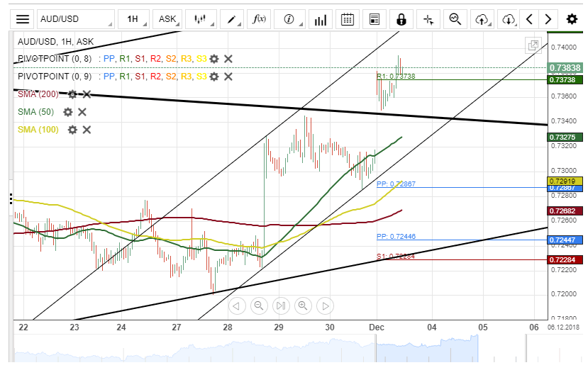Click the R1: 0.73738 pivot line label

[396, 76]
